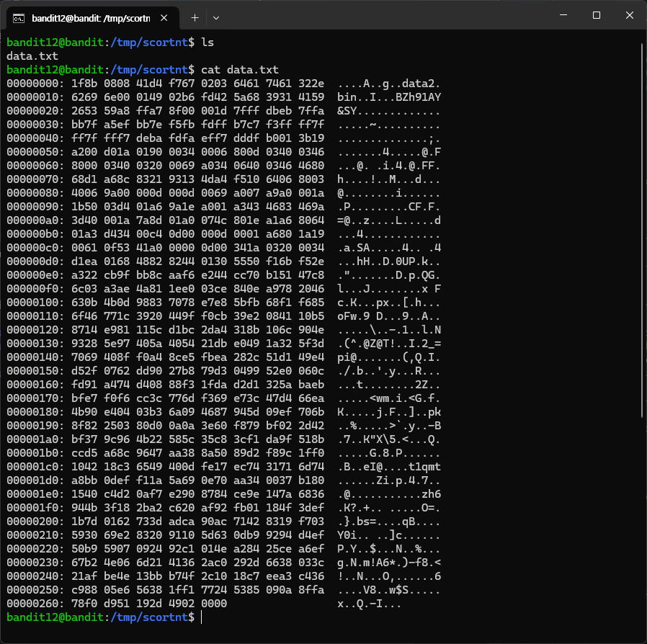Click hex value '6269' on row 00000010
647x644 pixels.
(x=84, y=97)
